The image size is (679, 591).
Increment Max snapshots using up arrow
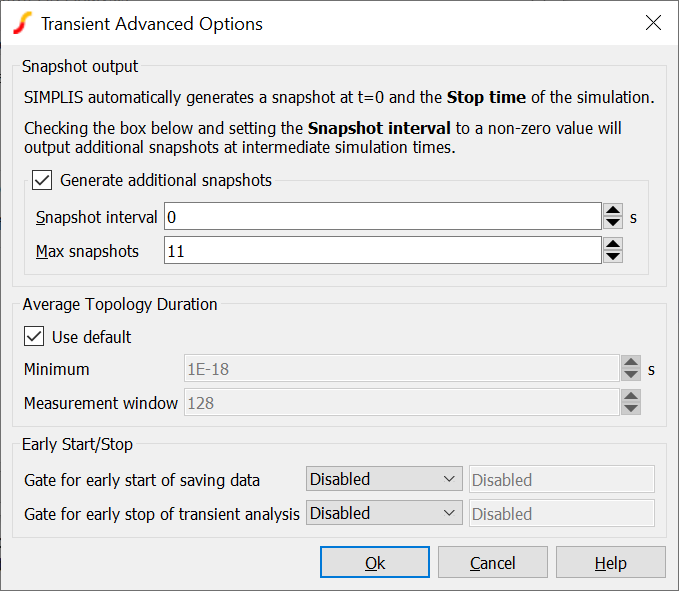[x=613, y=243]
